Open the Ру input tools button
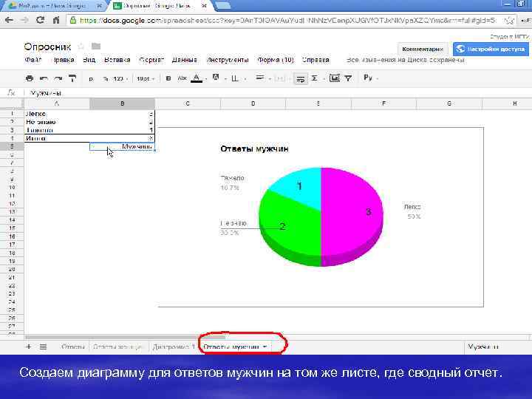 tap(368, 78)
